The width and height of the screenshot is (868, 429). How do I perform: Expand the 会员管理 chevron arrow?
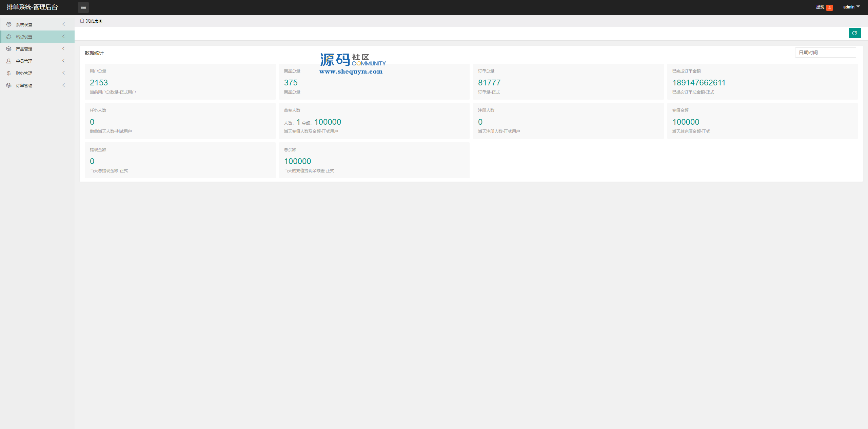tap(63, 61)
